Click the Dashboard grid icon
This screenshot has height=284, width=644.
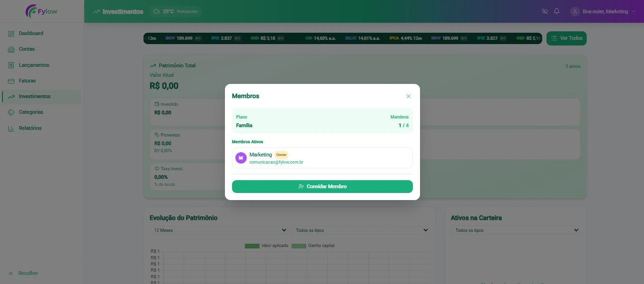click(11, 34)
